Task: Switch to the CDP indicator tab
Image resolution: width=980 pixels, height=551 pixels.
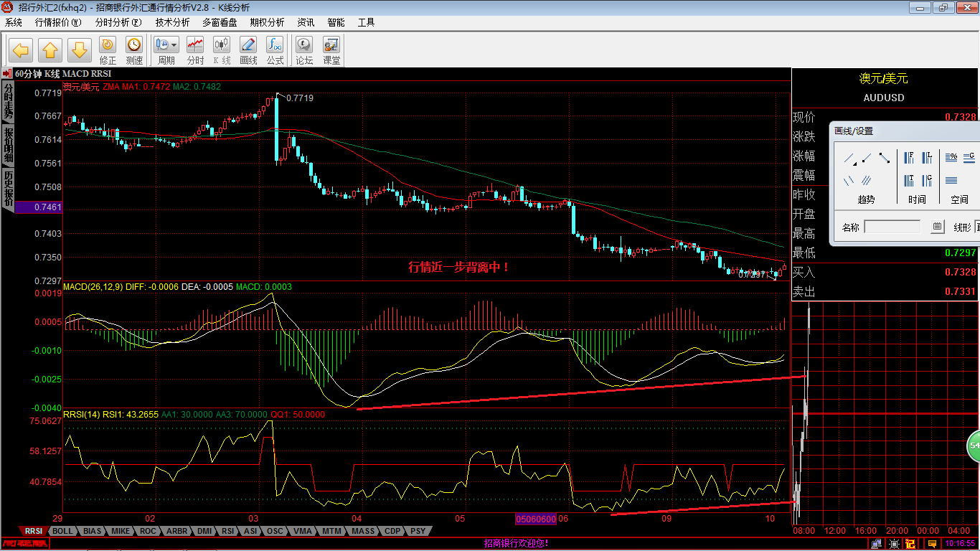Action: tap(392, 532)
